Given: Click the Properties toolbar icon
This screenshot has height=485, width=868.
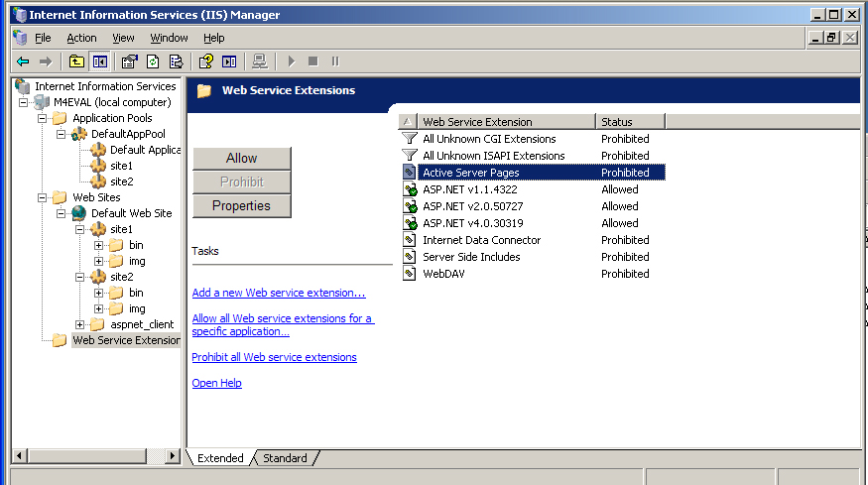Looking at the screenshot, I should coord(129,61).
